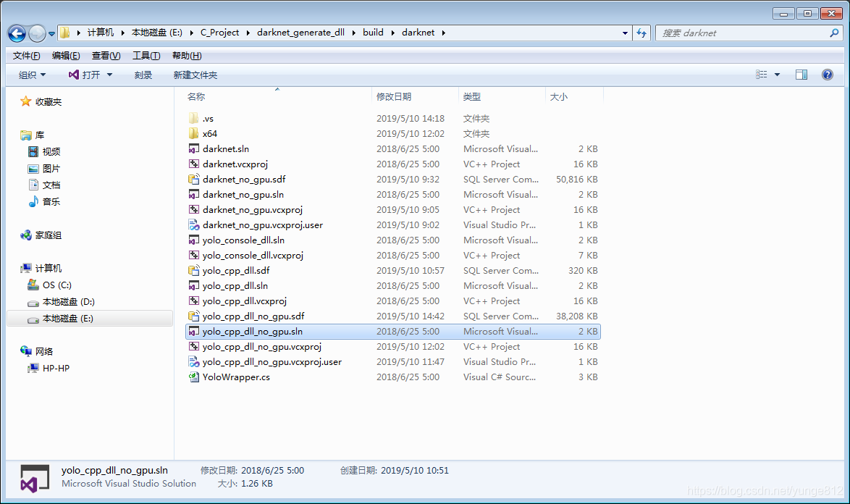850x504 pixels.
Task: Click the refresh button beside address bar
Action: point(641,33)
